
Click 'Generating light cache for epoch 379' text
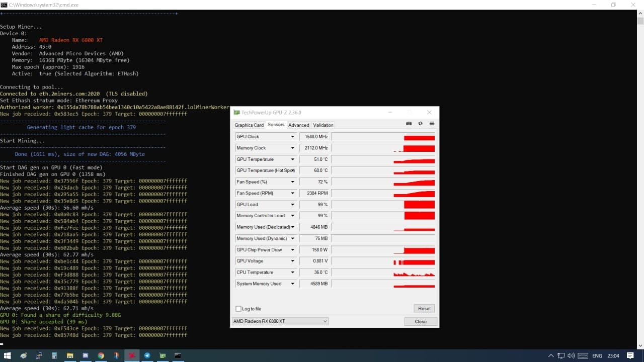[82, 127]
